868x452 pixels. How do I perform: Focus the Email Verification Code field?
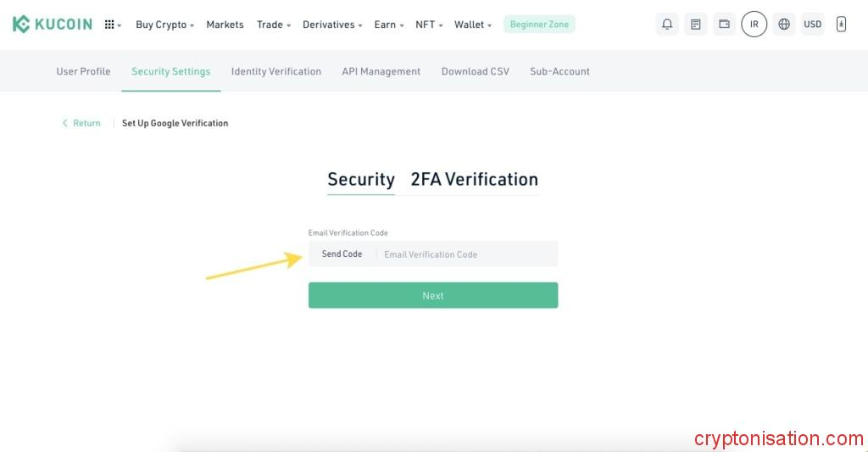click(466, 254)
